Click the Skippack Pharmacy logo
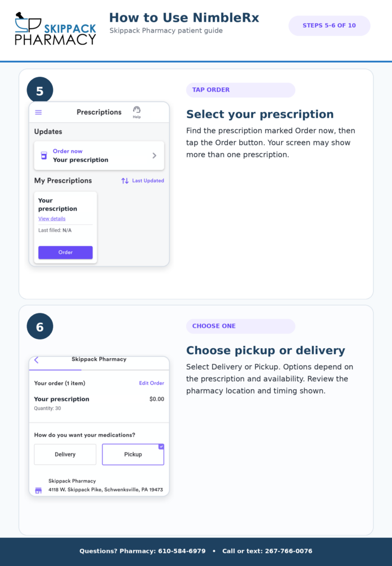 (55, 29)
